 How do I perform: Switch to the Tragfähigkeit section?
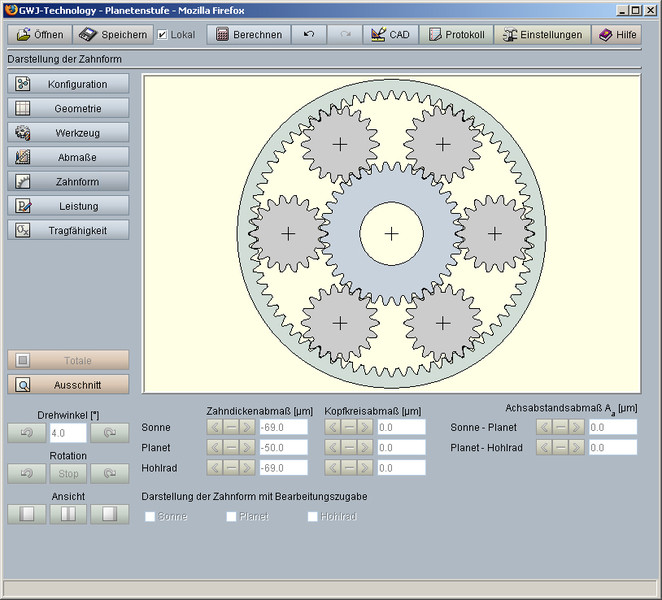click(x=68, y=230)
